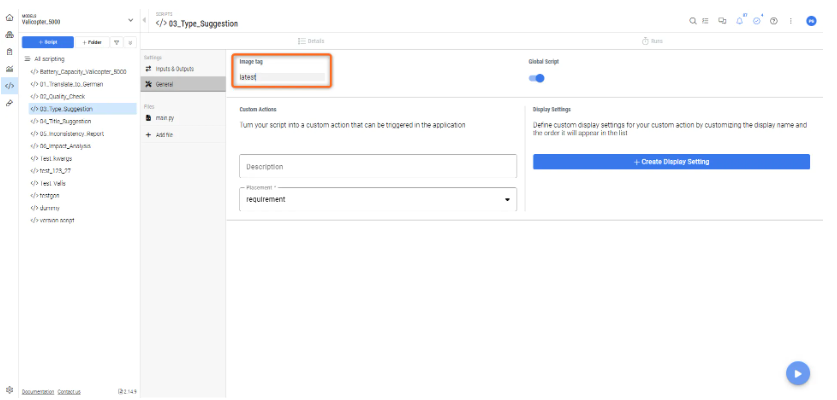
Task: Toggle the Global Script switch
Action: click(x=538, y=77)
